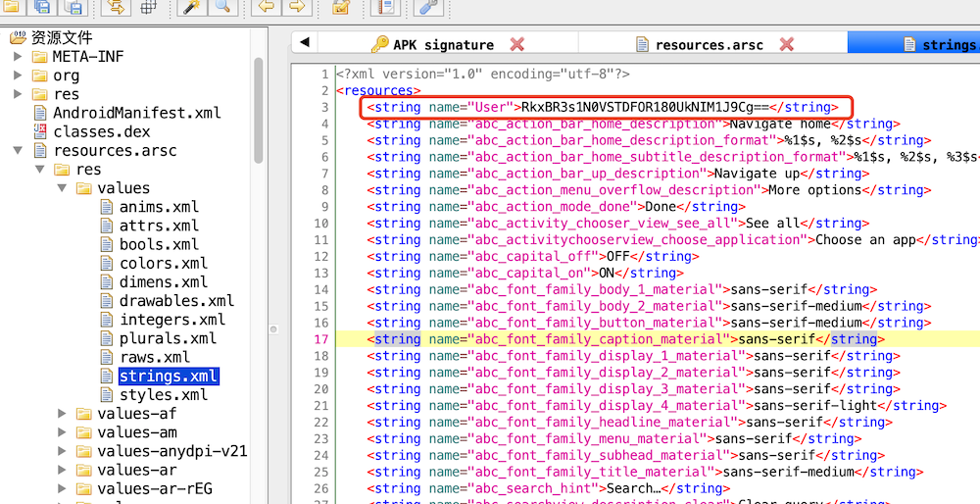Expand the org folder
This screenshot has height=504, width=980.
pos(18,76)
